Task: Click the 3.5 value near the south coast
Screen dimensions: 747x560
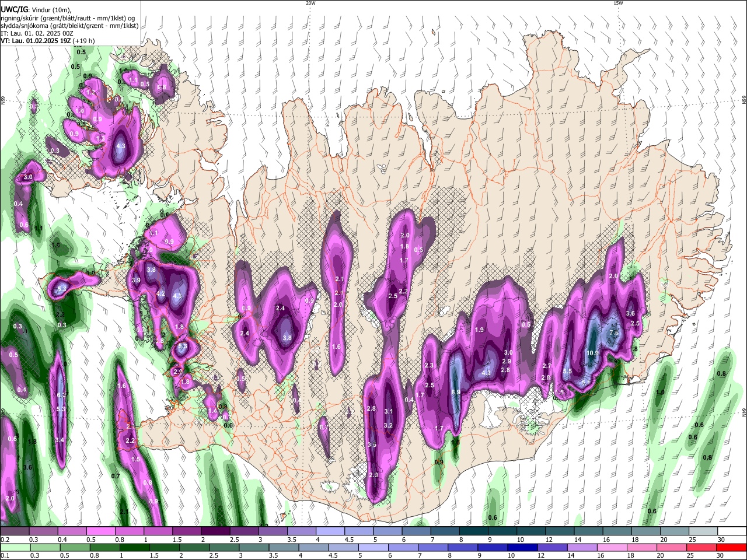Action: (372, 444)
